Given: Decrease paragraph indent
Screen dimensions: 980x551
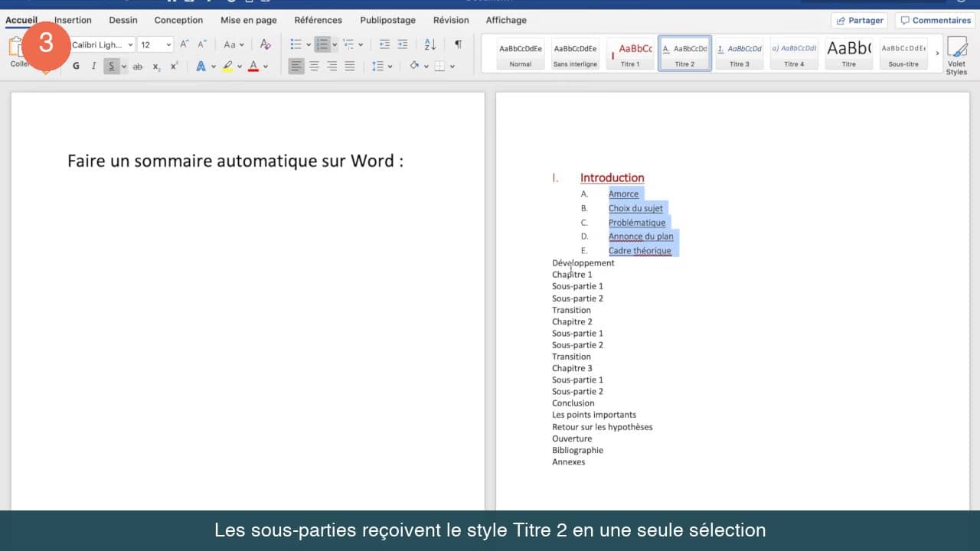Looking at the screenshot, I should (384, 44).
